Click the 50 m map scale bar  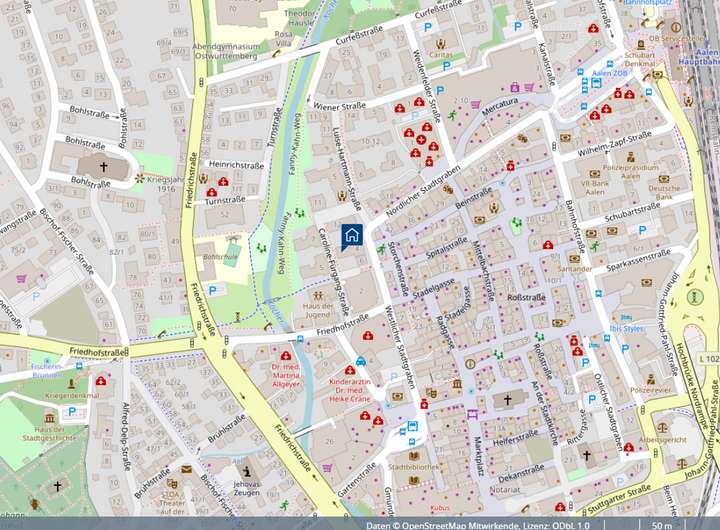[661, 524]
